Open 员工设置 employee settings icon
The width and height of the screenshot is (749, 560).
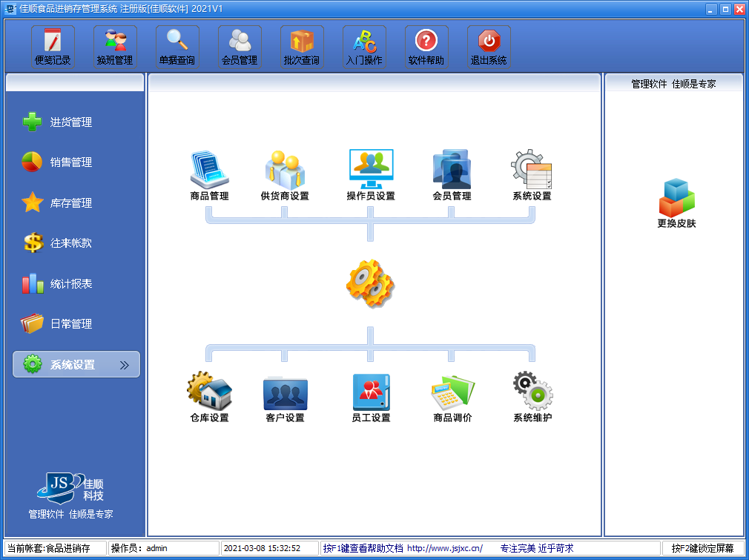371,392
